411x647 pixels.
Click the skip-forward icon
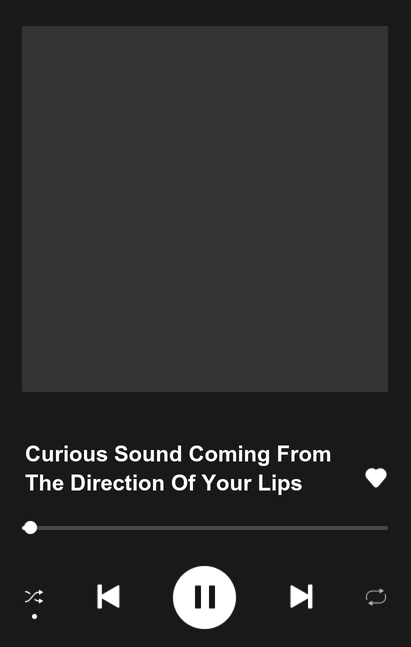pos(301,596)
